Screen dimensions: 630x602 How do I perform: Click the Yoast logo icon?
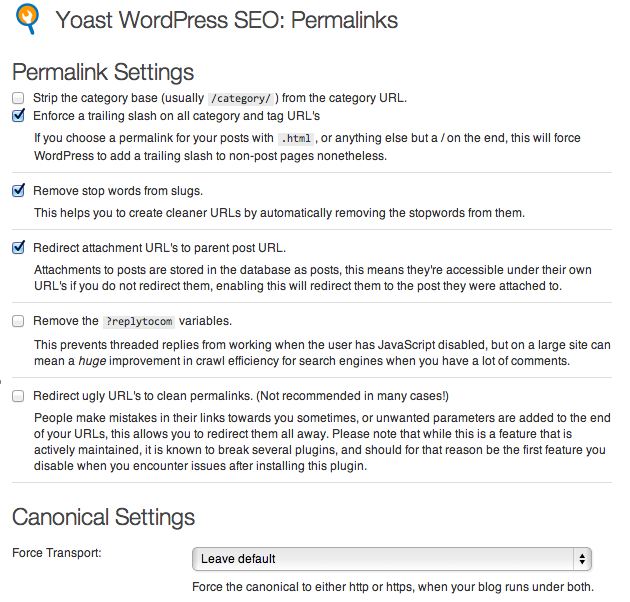(x=27, y=19)
